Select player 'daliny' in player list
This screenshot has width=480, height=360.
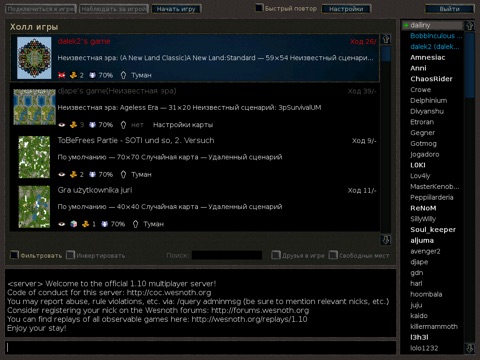coord(433,25)
